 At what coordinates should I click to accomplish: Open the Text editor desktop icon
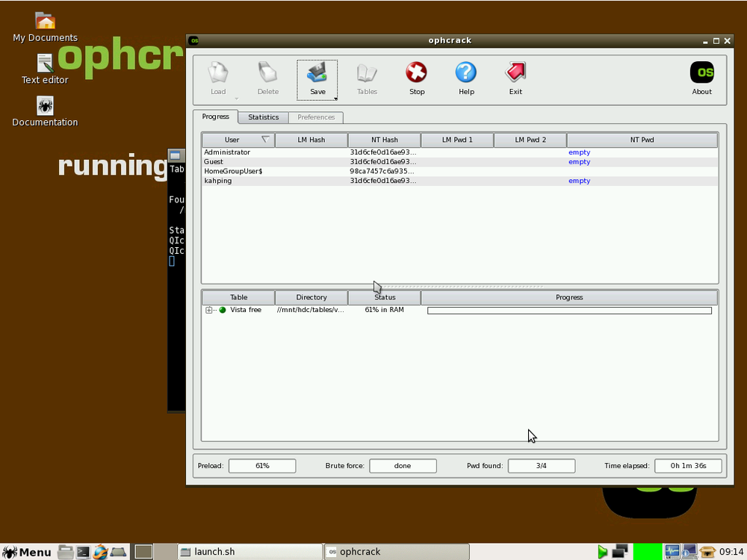(x=45, y=63)
